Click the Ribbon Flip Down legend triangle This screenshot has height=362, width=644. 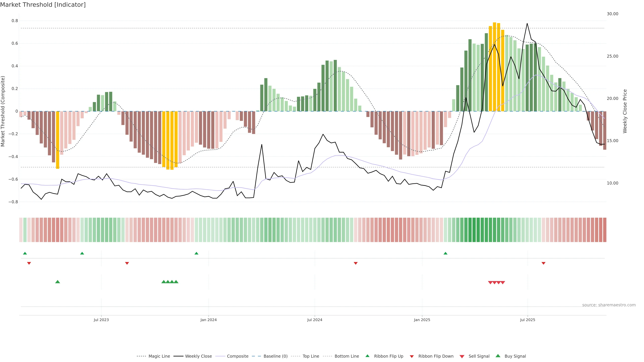412,356
